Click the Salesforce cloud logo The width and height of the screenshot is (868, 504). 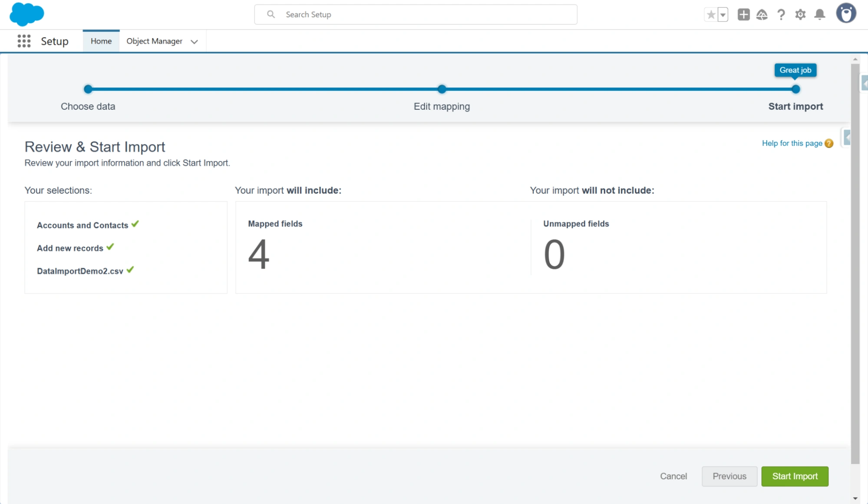click(x=26, y=14)
